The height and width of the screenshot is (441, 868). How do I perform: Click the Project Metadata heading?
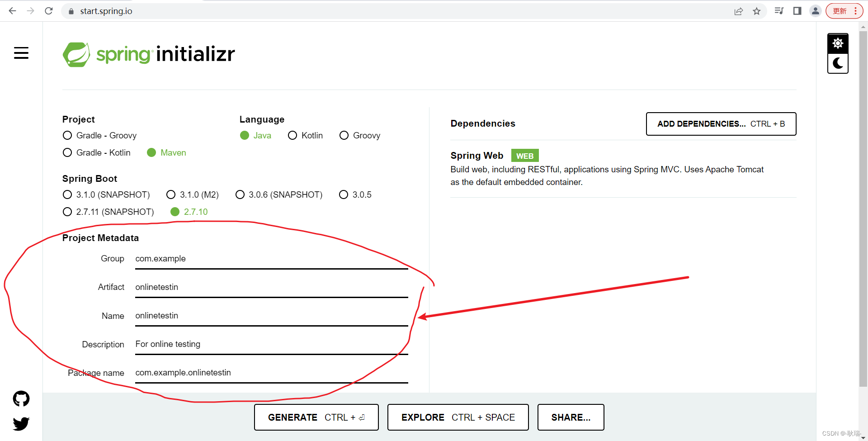100,238
